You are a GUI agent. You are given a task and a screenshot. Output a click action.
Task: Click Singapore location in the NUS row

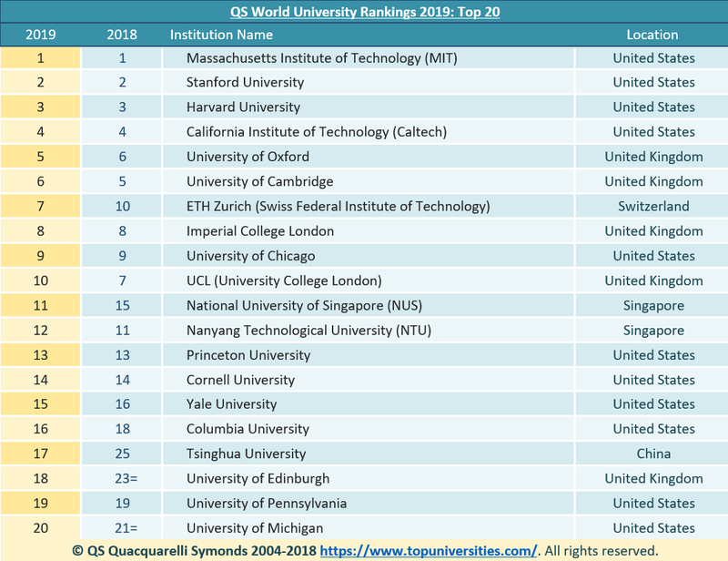[x=653, y=305]
